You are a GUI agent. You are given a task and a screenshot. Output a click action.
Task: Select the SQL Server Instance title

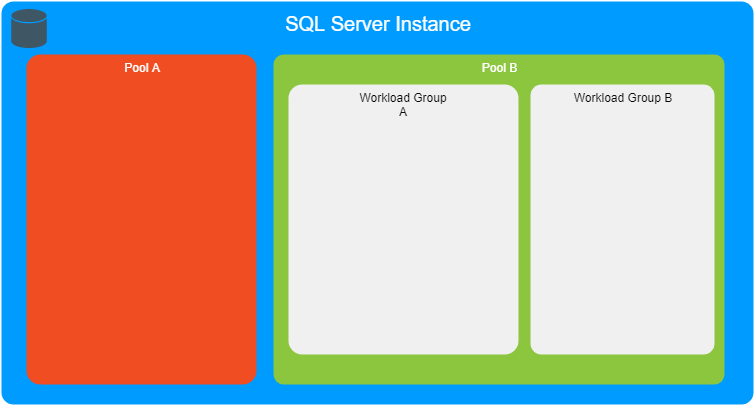click(377, 24)
